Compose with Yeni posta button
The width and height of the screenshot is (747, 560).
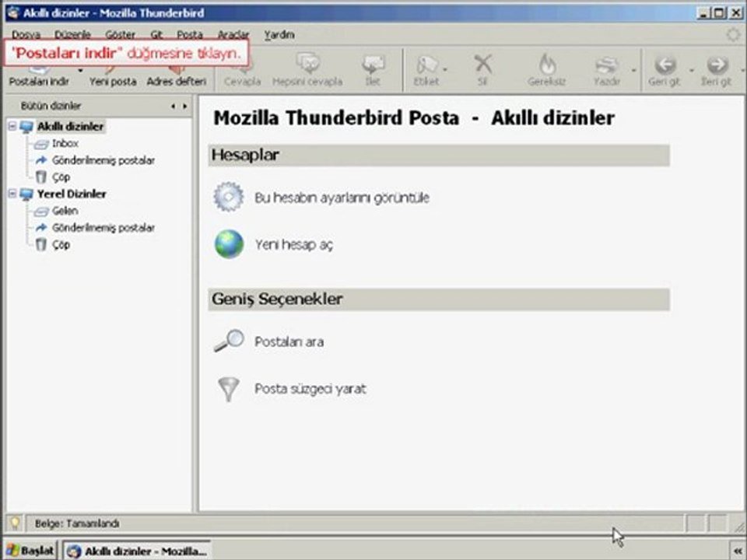click(113, 75)
